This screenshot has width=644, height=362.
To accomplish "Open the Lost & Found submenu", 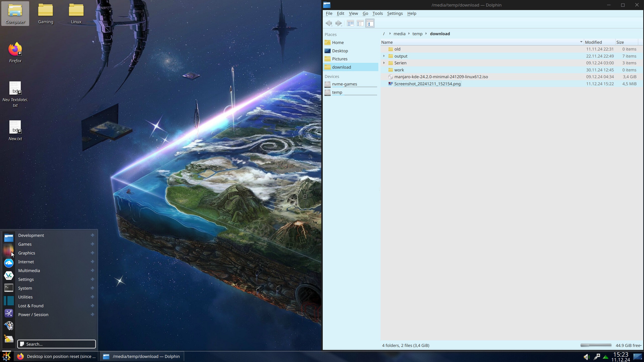I will [56, 306].
